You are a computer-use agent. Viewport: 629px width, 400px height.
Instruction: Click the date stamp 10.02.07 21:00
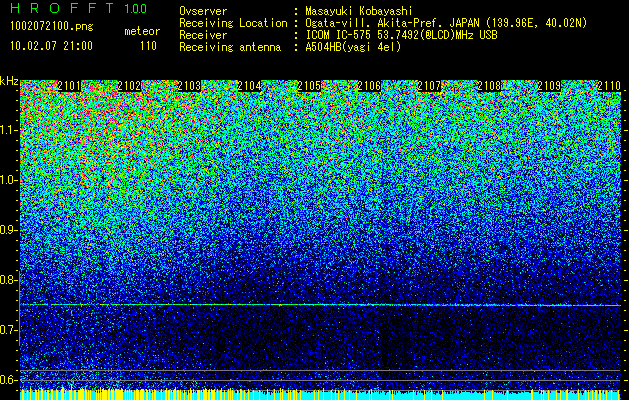[x=51, y=46]
